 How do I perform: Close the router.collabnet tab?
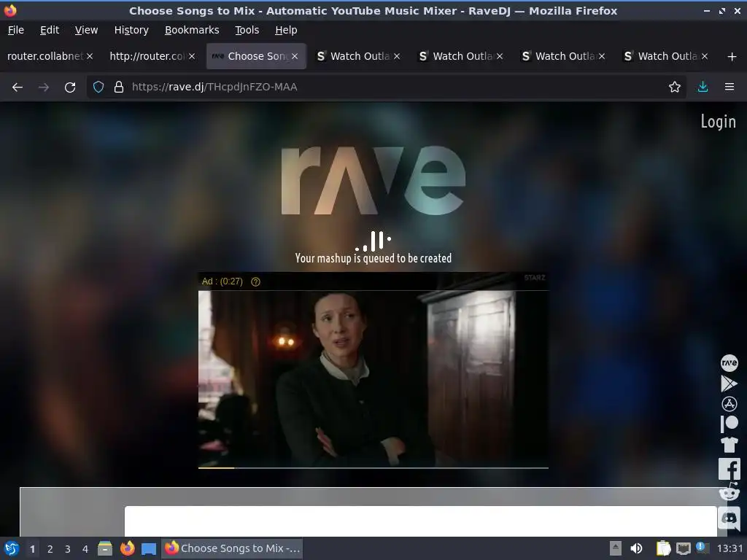coord(90,56)
